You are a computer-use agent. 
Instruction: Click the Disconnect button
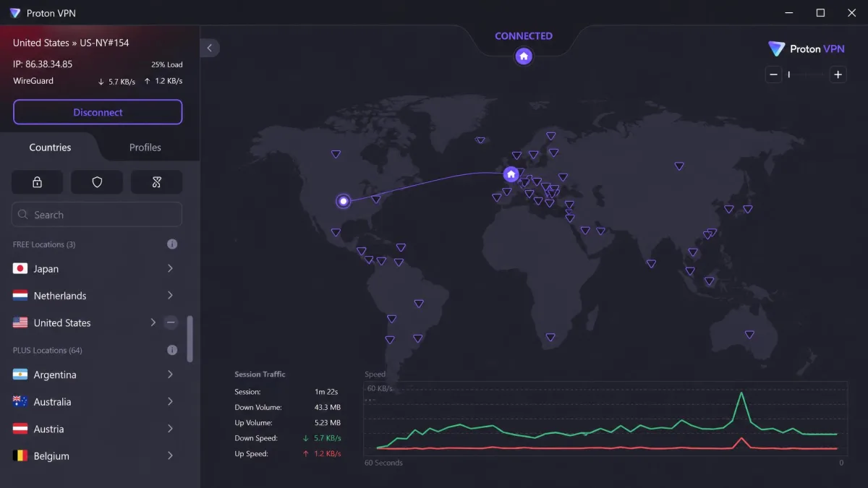coord(98,112)
